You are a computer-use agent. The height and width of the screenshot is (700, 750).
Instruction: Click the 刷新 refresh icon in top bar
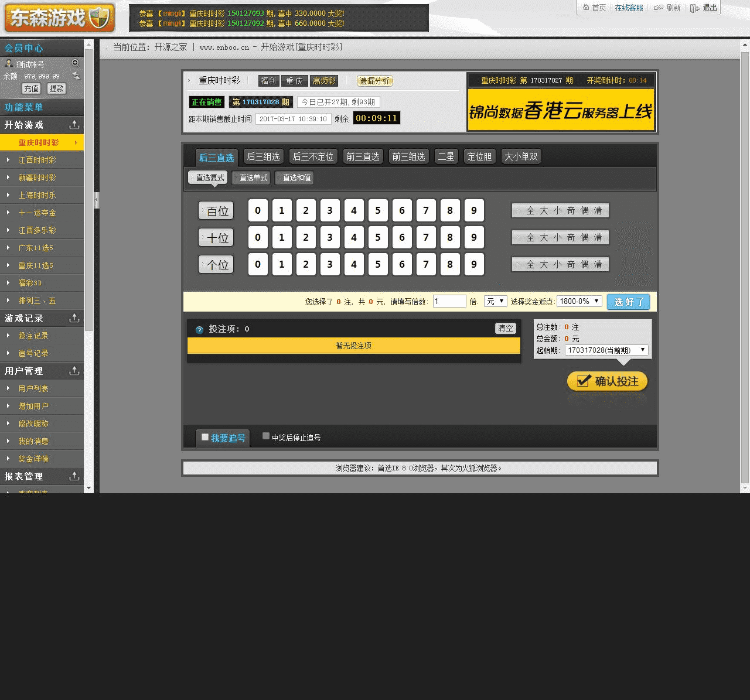pyautogui.click(x=659, y=8)
